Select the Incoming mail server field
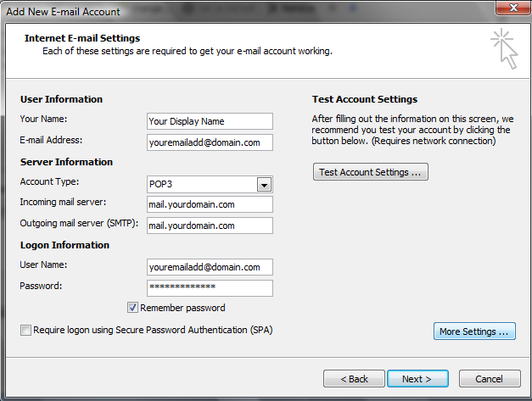The width and height of the screenshot is (532, 401). pyautogui.click(x=209, y=204)
